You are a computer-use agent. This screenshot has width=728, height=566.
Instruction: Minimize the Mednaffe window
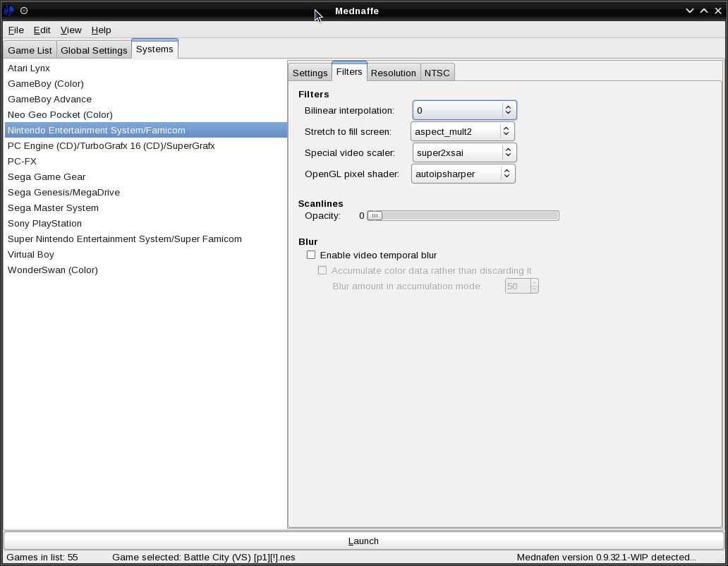pos(690,11)
